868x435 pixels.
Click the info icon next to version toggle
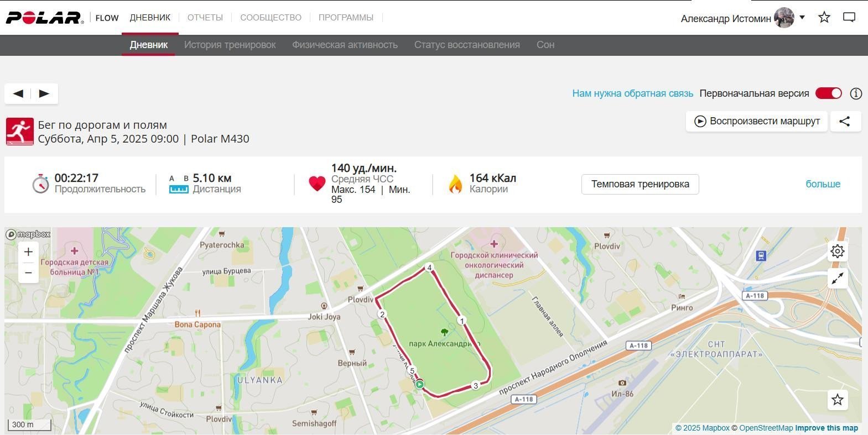coord(856,93)
